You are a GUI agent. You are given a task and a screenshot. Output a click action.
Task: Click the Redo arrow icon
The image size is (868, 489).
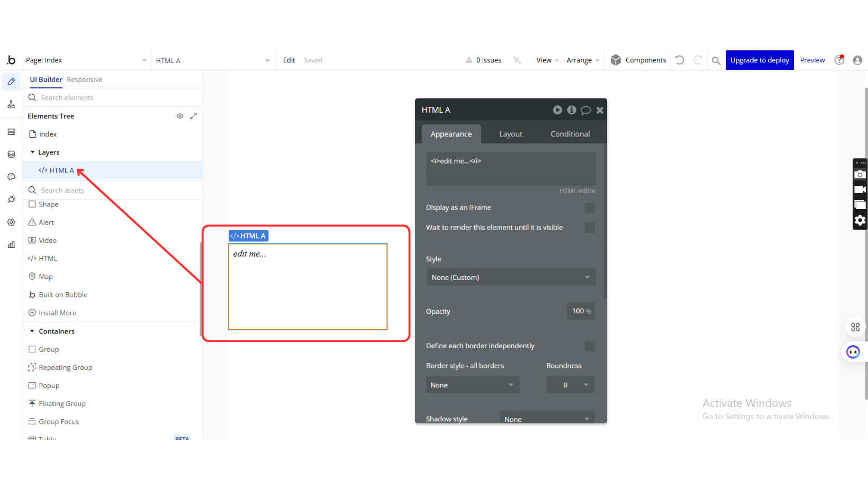698,60
